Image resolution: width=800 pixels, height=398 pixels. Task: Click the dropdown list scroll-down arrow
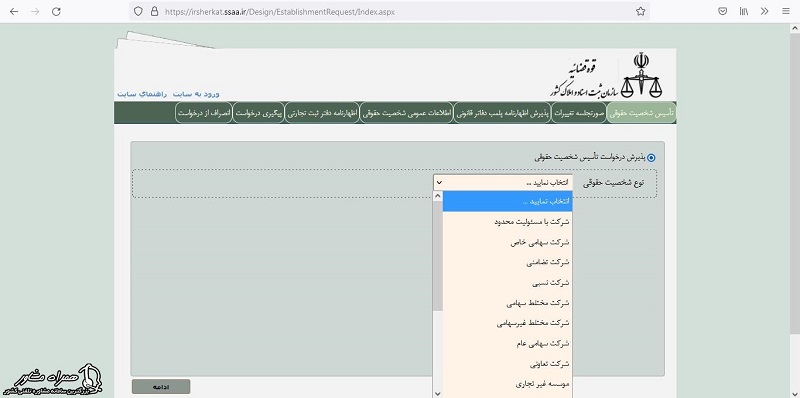437,393
